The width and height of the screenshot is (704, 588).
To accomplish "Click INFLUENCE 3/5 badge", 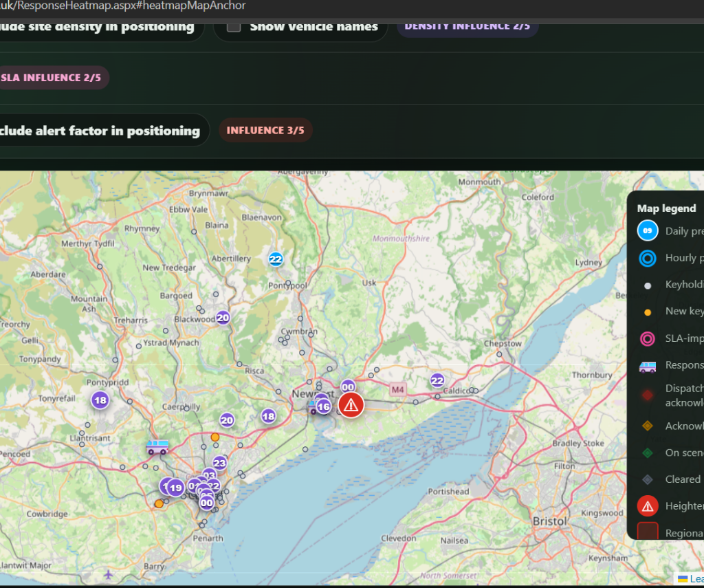I will (x=265, y=130).
